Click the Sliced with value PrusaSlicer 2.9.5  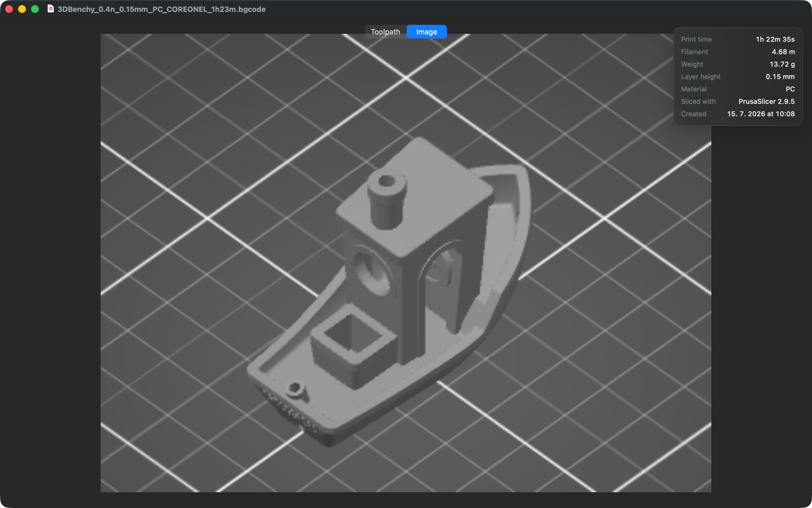tap(766, 102)
